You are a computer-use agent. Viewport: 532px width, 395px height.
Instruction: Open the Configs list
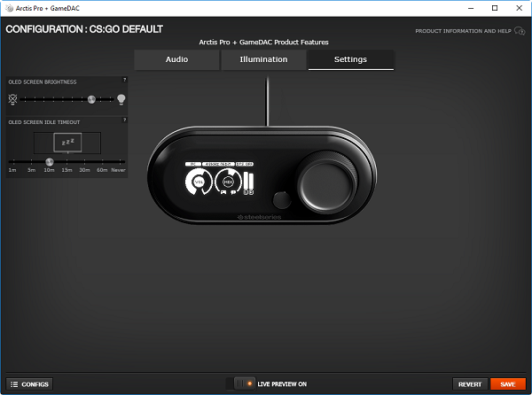pos(29,384)
